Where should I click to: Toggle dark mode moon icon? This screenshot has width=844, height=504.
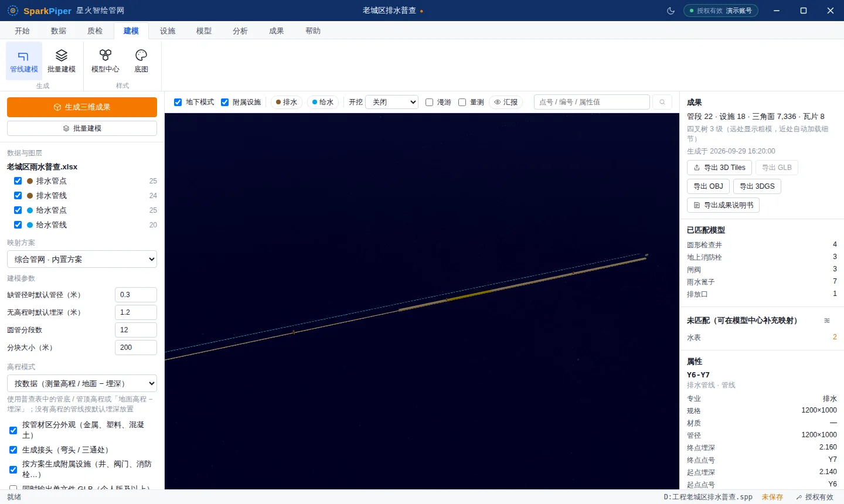(x=671, y=11)
